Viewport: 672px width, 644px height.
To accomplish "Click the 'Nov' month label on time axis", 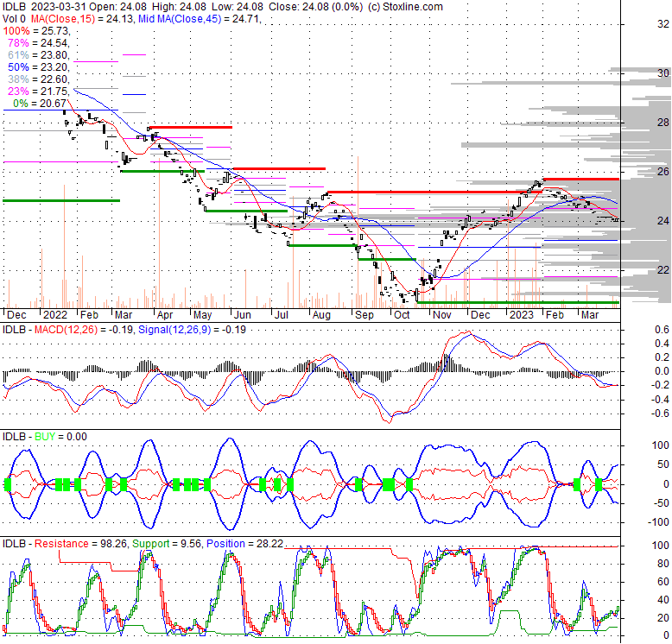I will pos(442,315).
